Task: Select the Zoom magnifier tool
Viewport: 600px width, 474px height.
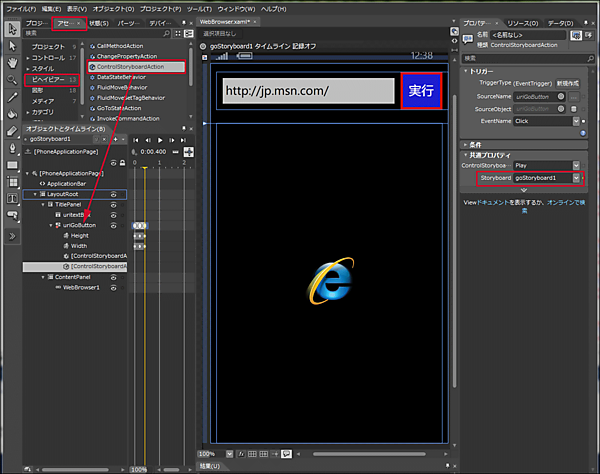Action: [x=12, y=79]
